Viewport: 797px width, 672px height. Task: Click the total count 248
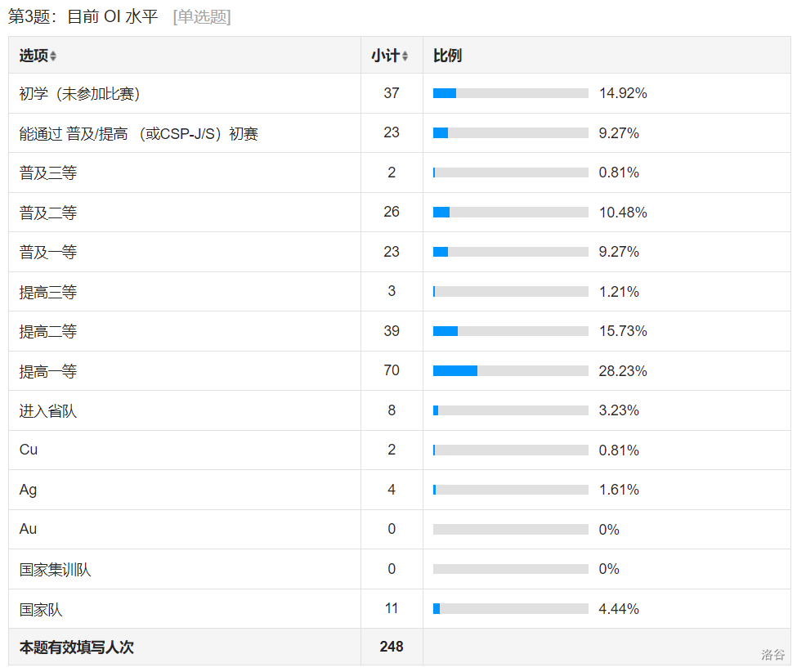[x=392, y=647]
